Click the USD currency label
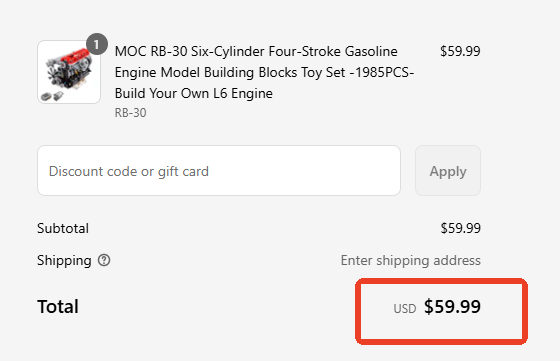This screenshot has height=361, width=560. click(405, 309)
